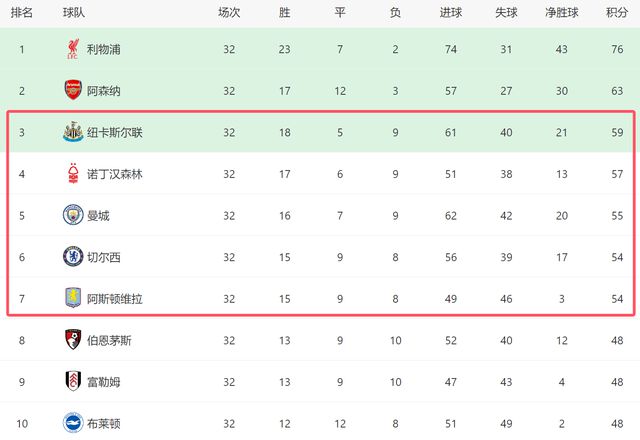Image resolution: width=640 pixels, height=440 pixels.
Task: Click the Chelsea club crest icon
Action: point(73,257)
